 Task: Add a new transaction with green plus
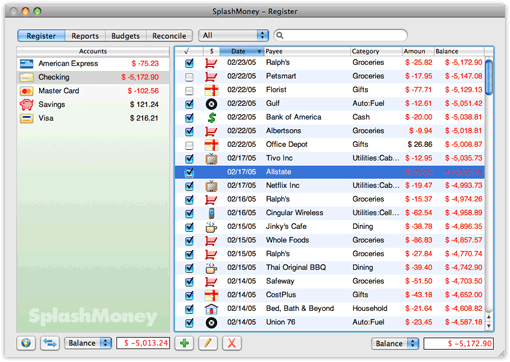184,343
